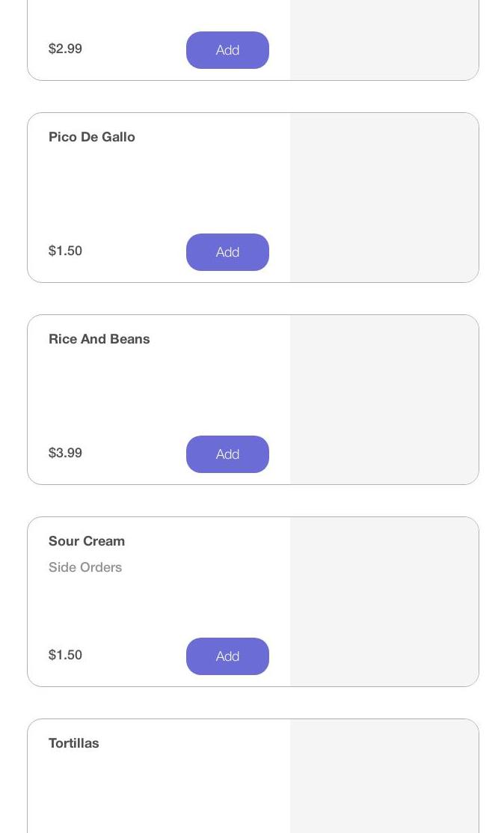Open the Pico De Gallo item title
This screenshot has width=504, height=833.
[x=92, y=137]
